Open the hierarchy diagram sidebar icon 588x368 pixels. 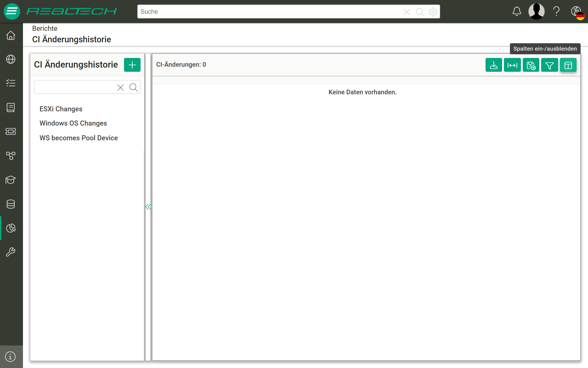pyautogui.click(x=11, y=155)
